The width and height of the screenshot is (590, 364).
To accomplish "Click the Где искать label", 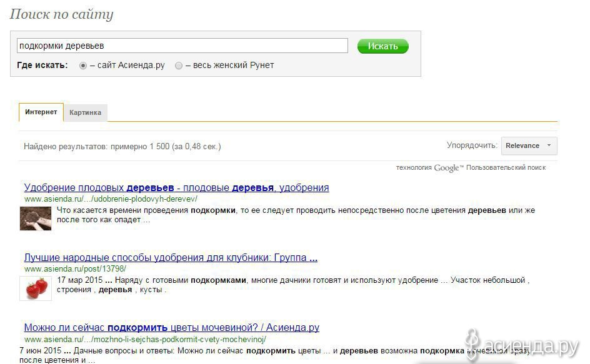I will click(x=42, y=65).
